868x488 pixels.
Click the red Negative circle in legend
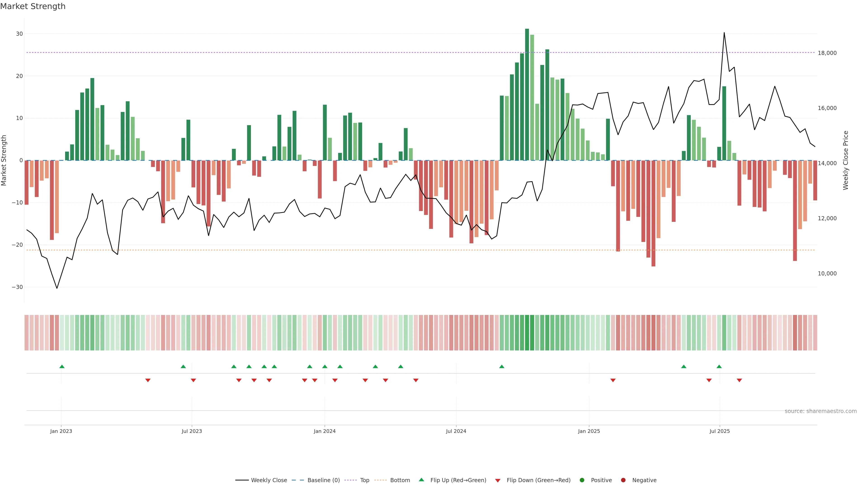(623, 480)
